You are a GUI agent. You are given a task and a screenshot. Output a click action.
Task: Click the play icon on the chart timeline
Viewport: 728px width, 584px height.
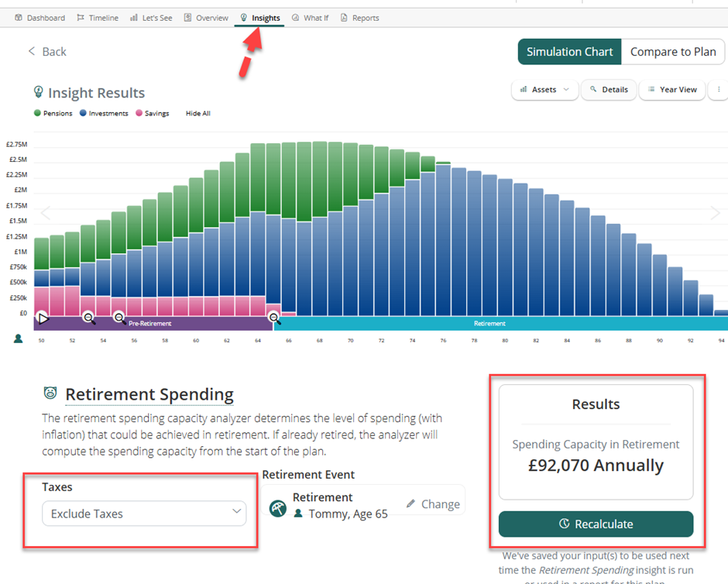click(43, 318)
